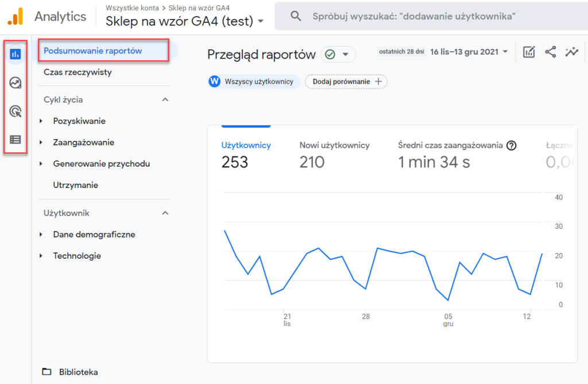Collapse the Cykl życia section
The width and height of the screenshot is (588, 384).
[x=165, y=100]
